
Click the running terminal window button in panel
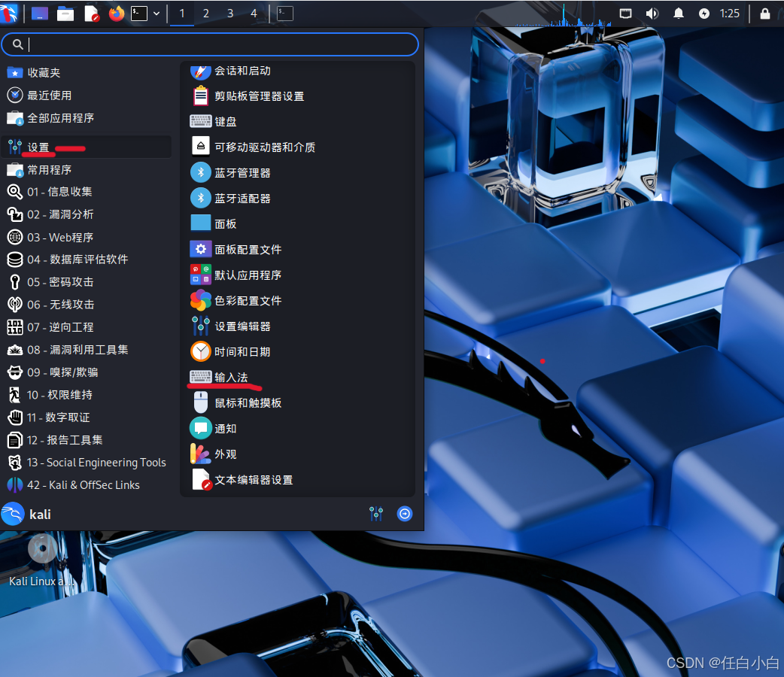(x=285, y=14)
